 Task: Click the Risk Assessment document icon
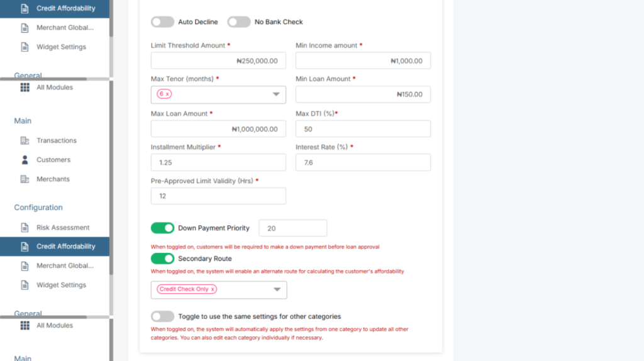pyautogui.click(x=25, y=228)
